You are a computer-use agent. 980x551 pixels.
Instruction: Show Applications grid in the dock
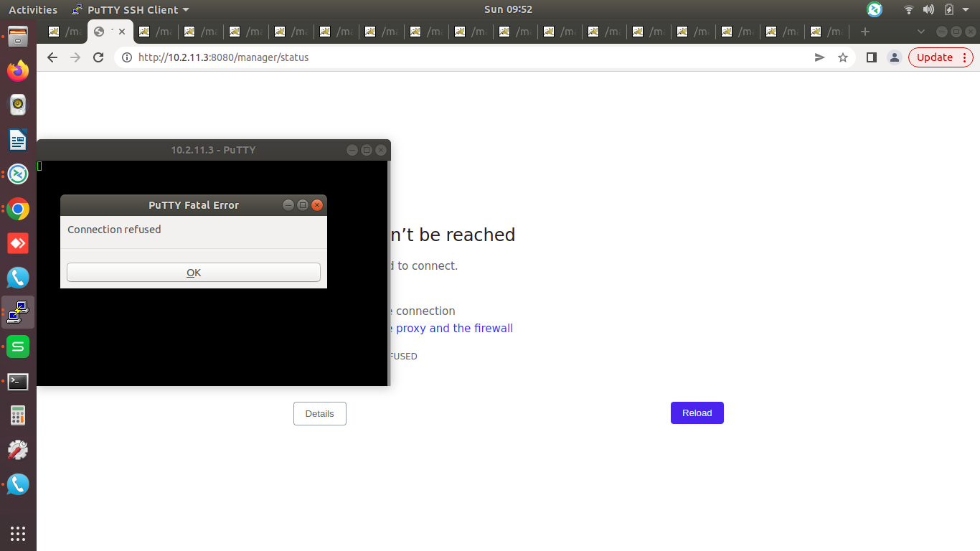coord(18,533)
